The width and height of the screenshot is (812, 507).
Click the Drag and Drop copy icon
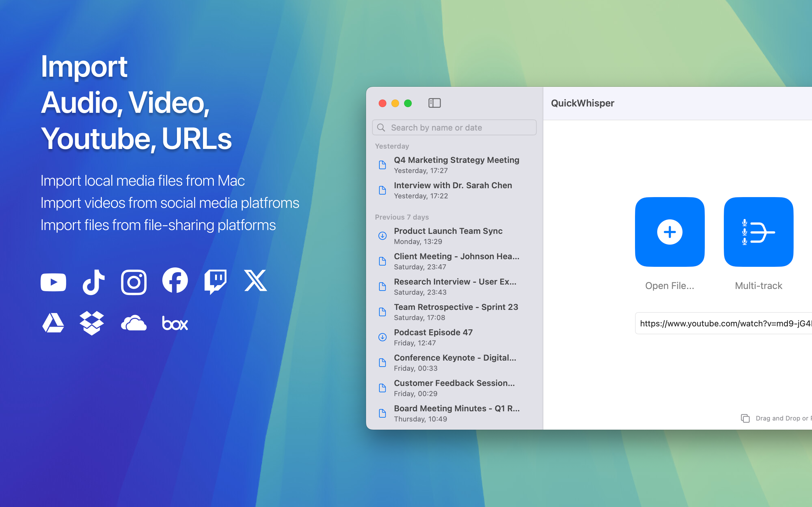(745, 418)
